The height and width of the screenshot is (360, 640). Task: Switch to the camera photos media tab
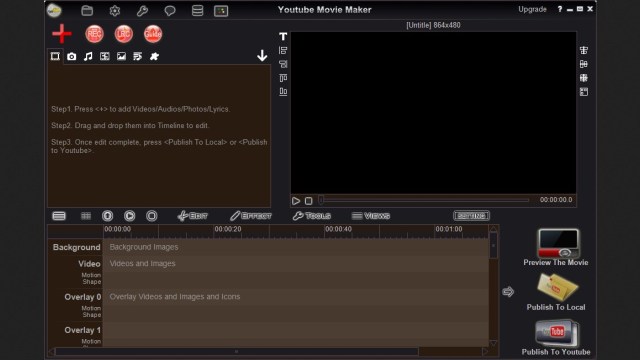[71, 56]
